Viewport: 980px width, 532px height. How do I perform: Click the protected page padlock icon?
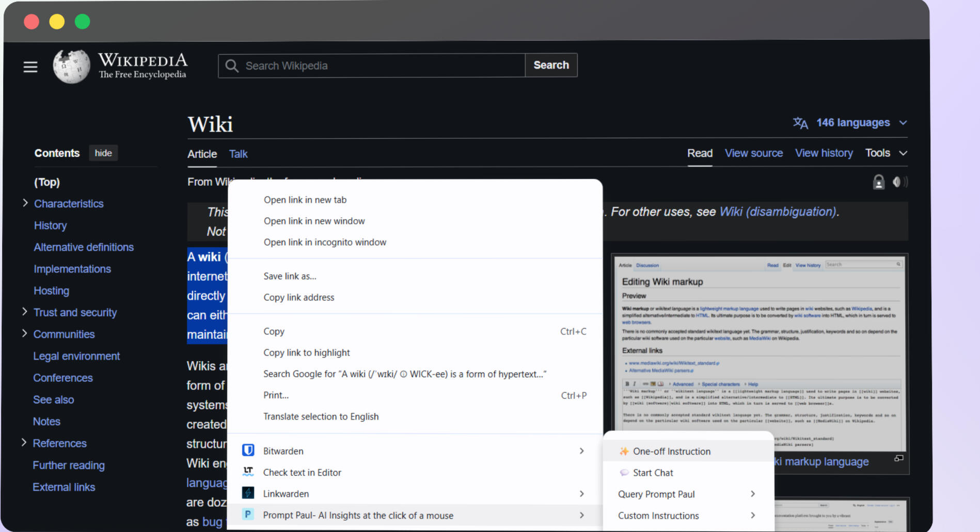(878, 182)
